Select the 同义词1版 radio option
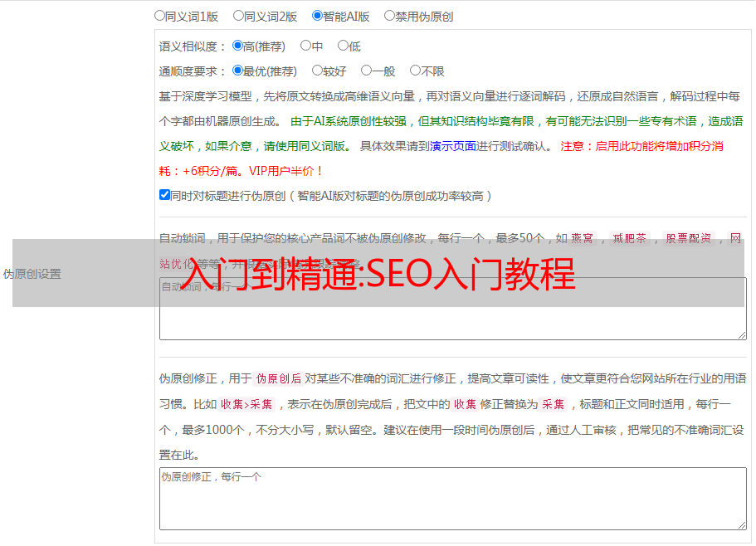Image resolution: width=756 pixels, height=546 pixels. click(160, 15)
